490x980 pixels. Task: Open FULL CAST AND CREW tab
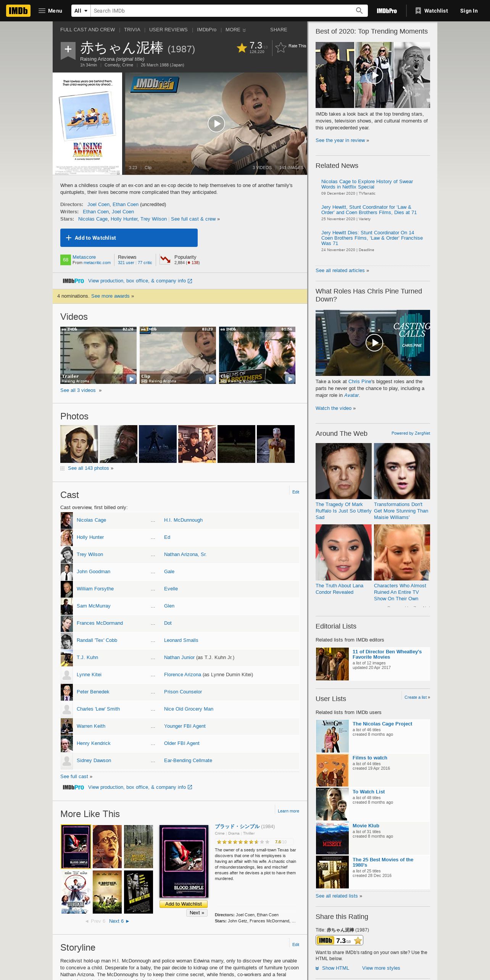[87, 30]
